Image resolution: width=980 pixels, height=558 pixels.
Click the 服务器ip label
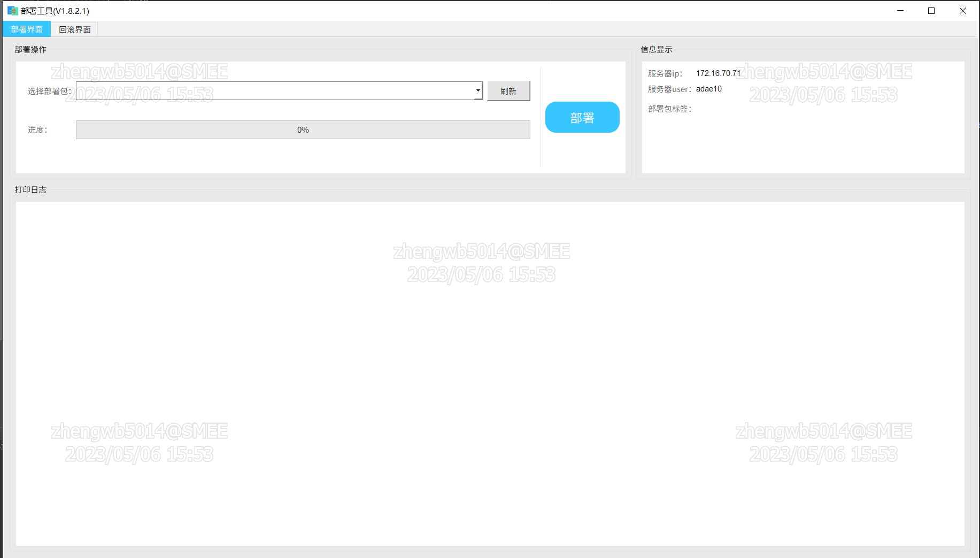point(665,74)
